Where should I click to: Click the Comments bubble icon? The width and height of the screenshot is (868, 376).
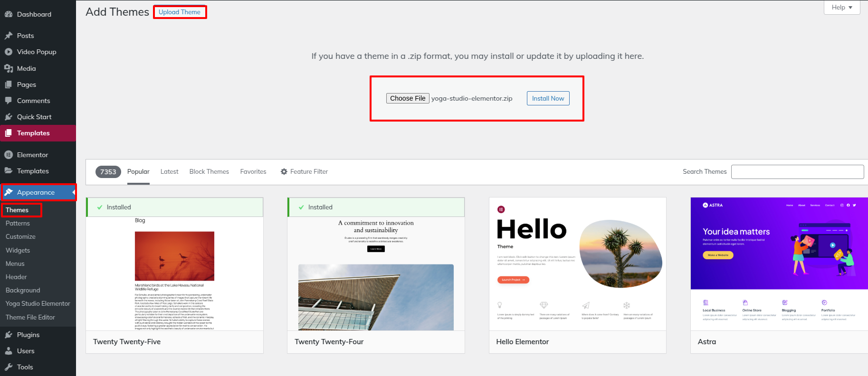pos(9,101)
